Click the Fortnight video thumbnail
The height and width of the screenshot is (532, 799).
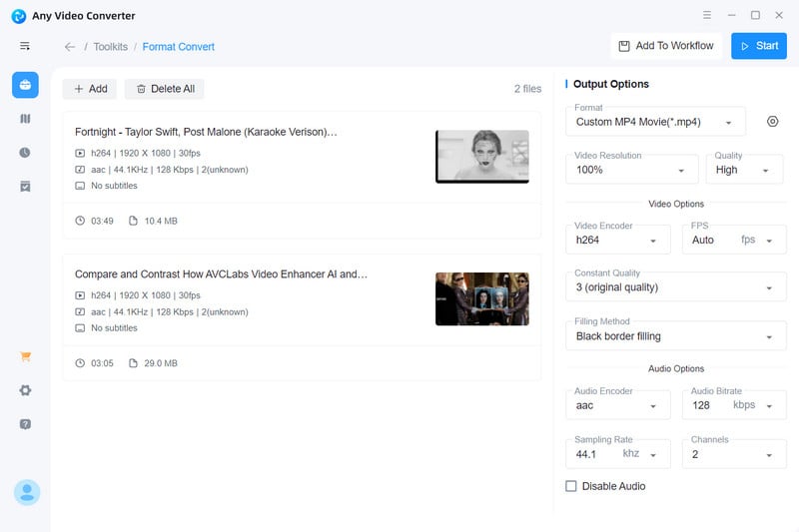click(482, 157)
